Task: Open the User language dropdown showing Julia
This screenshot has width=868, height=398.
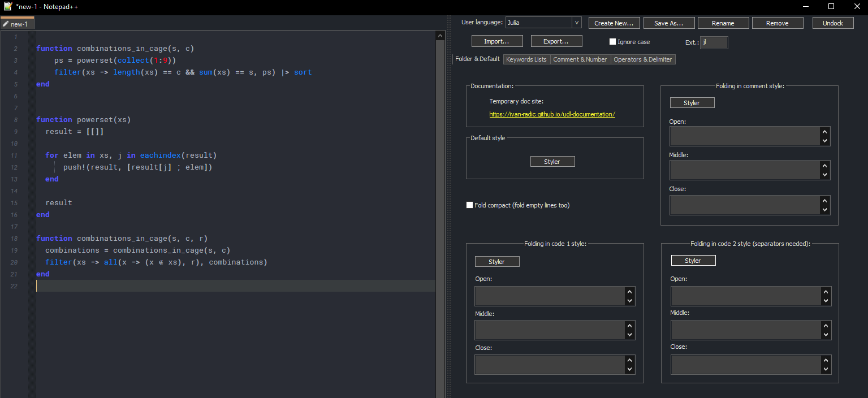Action: coord(543,23)
